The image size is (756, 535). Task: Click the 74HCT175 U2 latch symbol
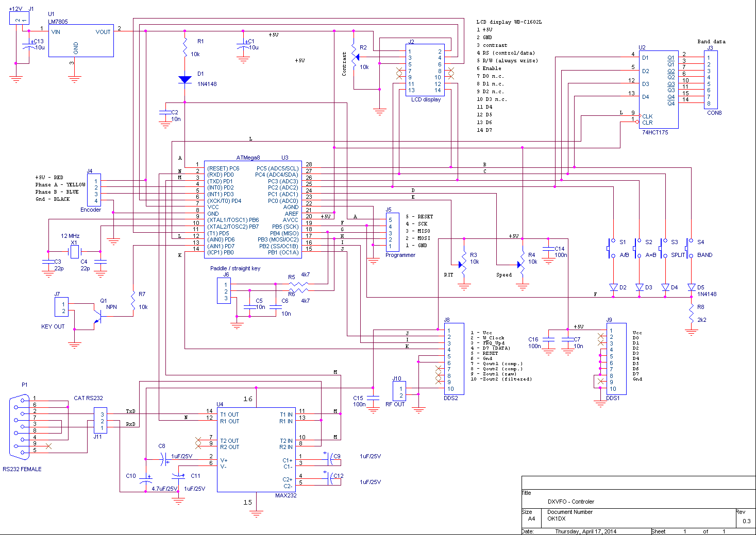pos(659,90)
